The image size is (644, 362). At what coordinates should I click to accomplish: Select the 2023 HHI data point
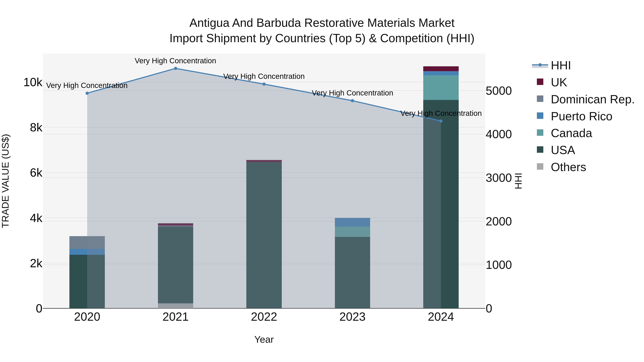click(x=352, y=101)
